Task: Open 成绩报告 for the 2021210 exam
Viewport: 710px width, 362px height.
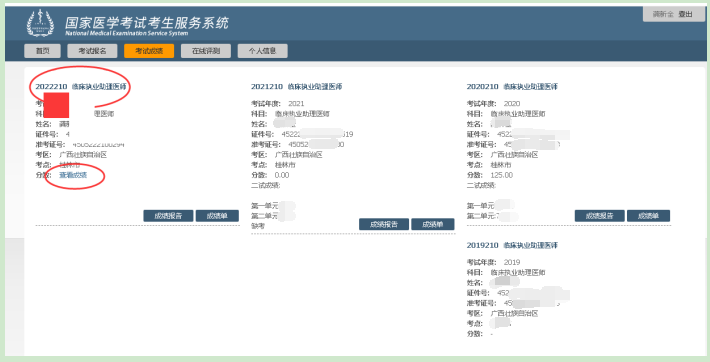Action: pyautogui.click(x=384, y=224)
